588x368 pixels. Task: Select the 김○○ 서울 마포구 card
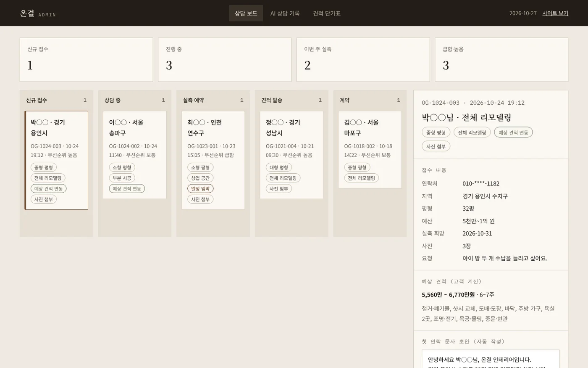tap(370, 150)
